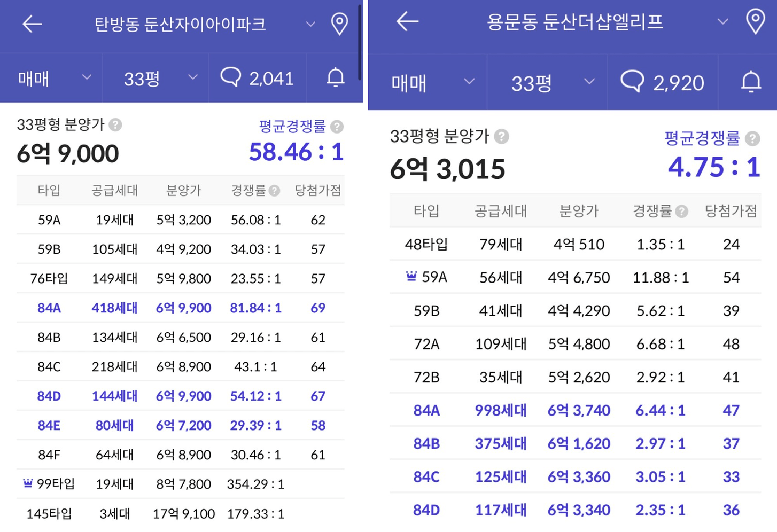Select the 109세대 supply cell
Image resolution: width=777 pixels, height=532 pixels.
(x=501, y=343)
